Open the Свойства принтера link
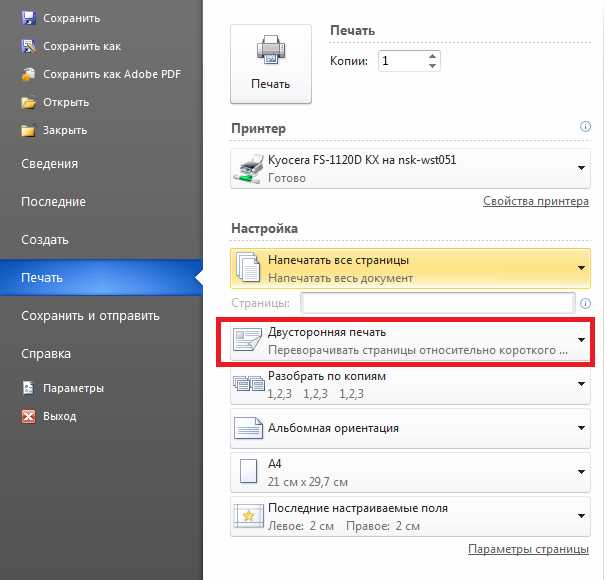This screenshot has height=580, width=605. coord(536,201)
